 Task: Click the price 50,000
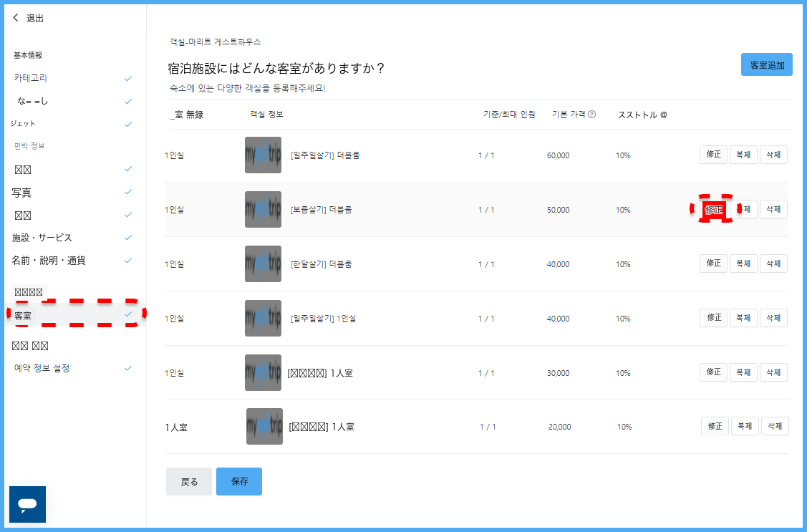(x=558, y=210)
